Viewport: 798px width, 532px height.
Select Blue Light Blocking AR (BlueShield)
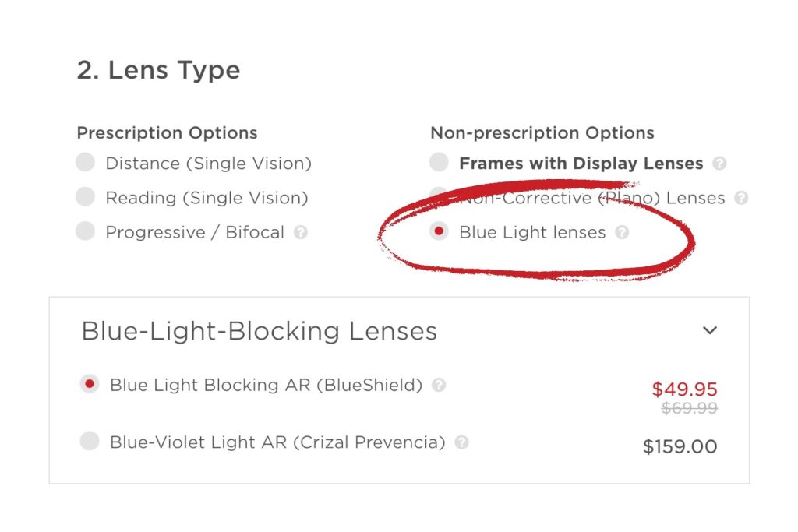[90, 385]
